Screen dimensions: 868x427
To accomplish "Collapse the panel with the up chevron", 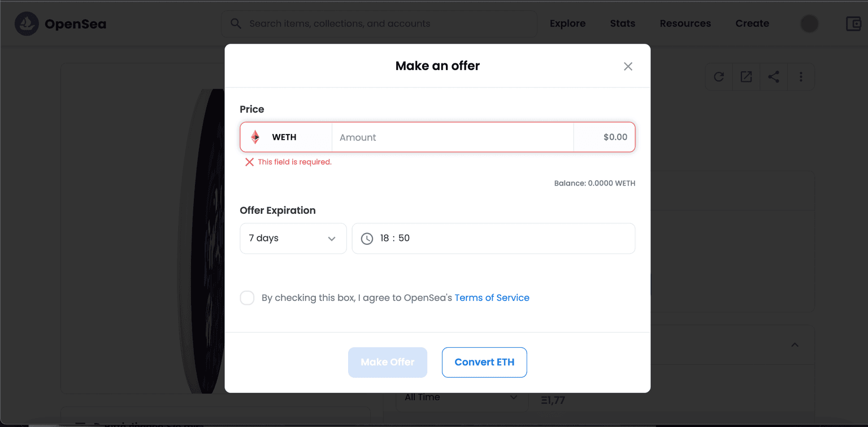I will click(795, 345).
